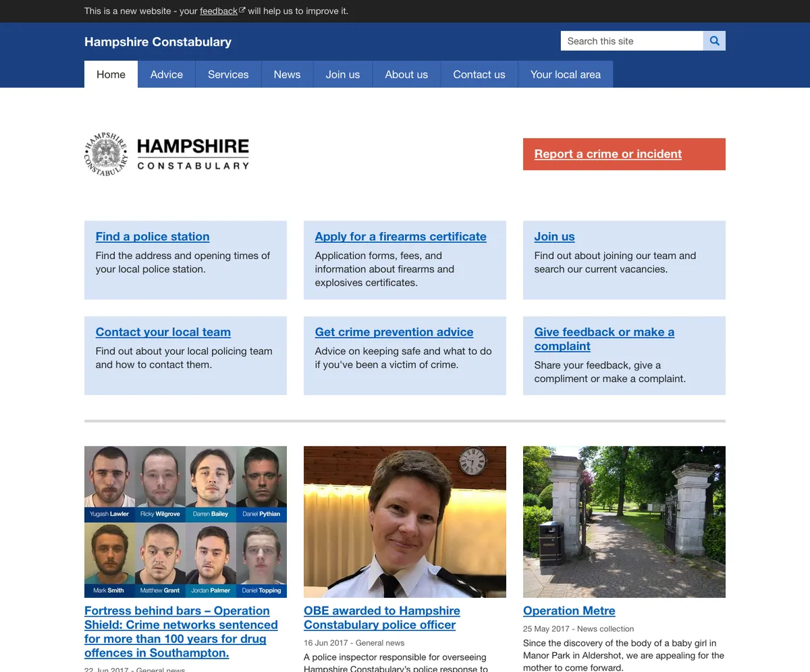Click the Manor Park gate photo
The image size is (810, 672).
click(624, 522)
